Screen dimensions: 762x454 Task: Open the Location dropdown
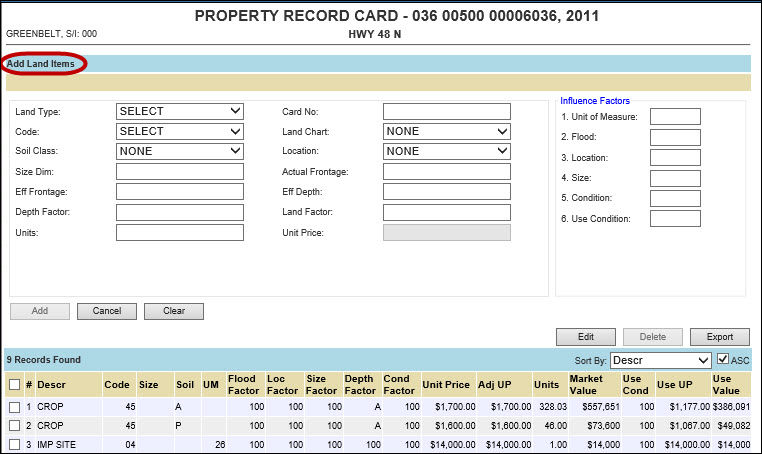click(x=446, y=151)
